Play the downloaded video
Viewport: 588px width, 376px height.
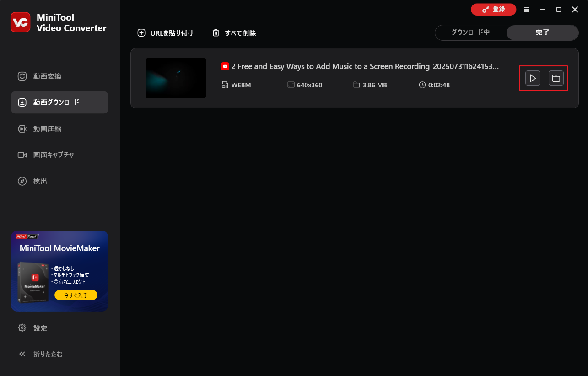click(x=533, y=78)
